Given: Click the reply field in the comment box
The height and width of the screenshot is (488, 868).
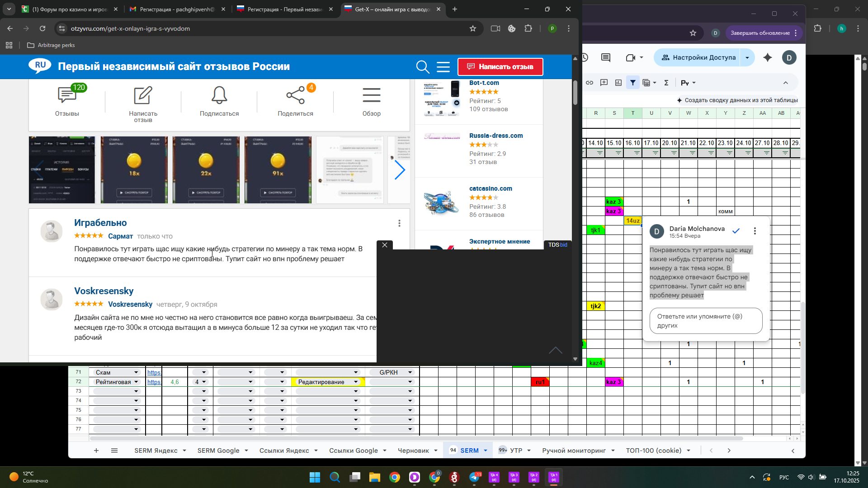Looking at the screenshot, I should point(705,321).
